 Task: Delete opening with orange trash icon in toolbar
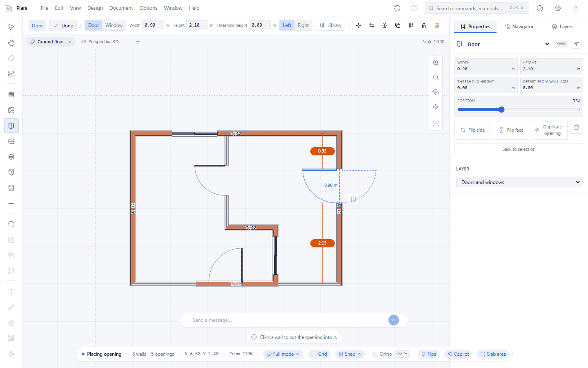click(x=437, y=25)
